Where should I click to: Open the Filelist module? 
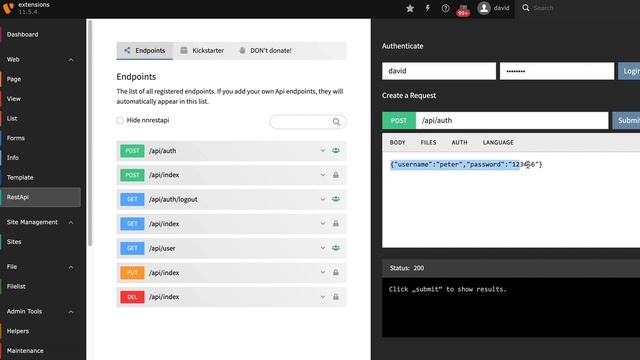pyautogui.click(x=40, y=287)
